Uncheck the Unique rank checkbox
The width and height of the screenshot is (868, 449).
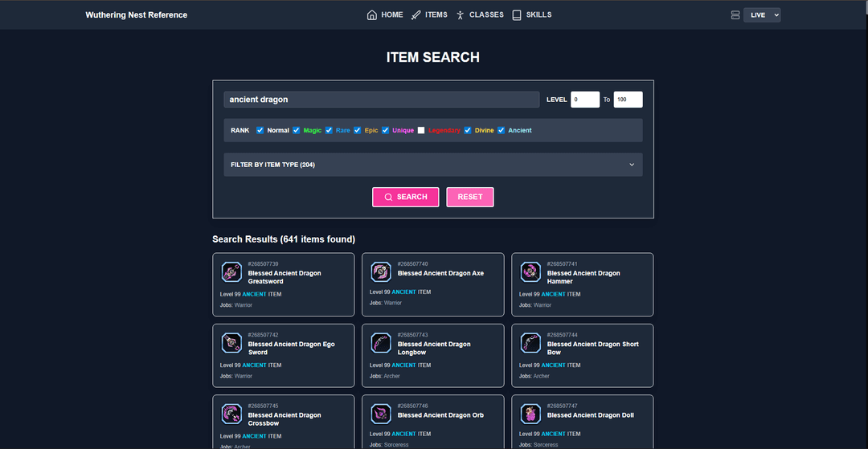click(385, 130)
